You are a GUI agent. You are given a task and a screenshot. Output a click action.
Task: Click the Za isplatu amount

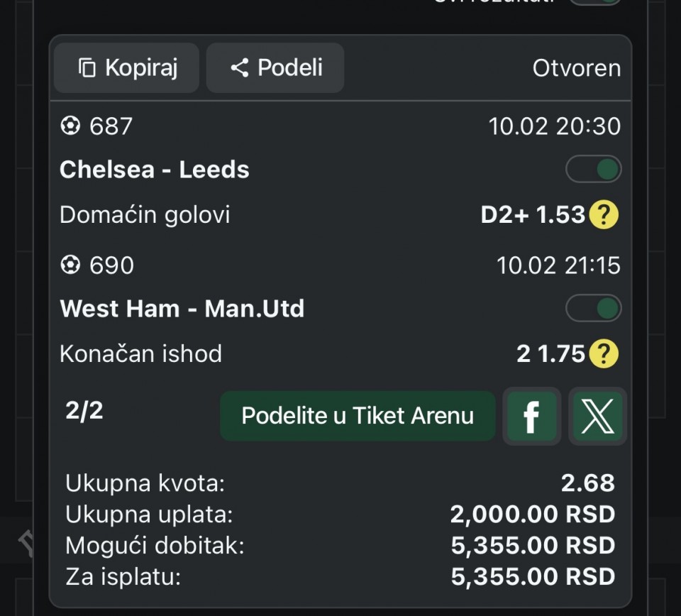click(533, 577)
